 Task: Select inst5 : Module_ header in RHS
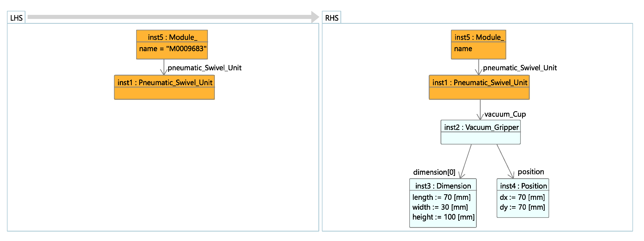(479, 37)
